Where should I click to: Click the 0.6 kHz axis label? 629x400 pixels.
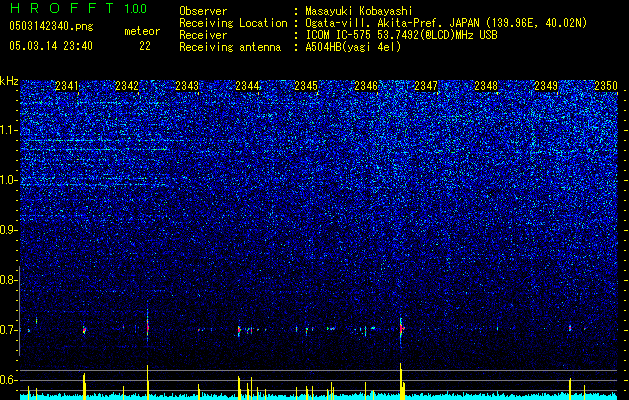pyautogui.click(x=9, y=380)
